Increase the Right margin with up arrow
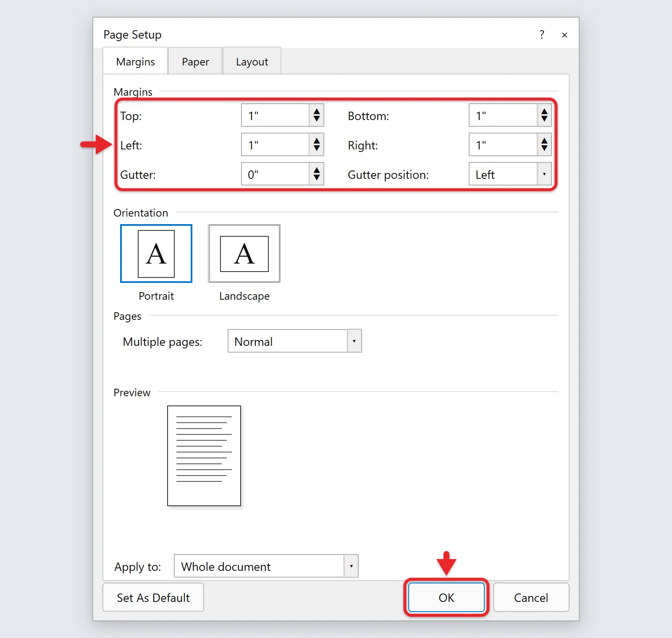 click(544, 140)
